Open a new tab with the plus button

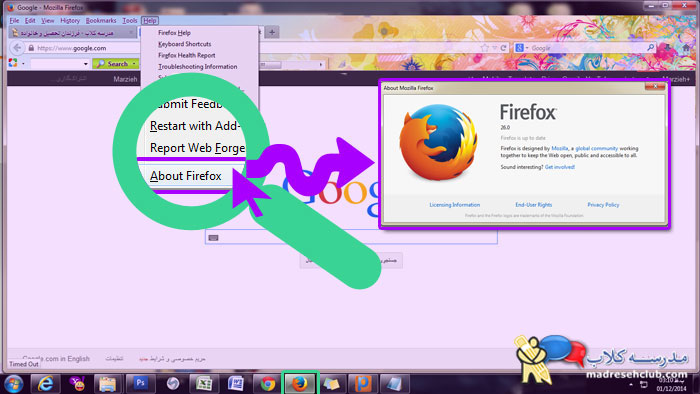click(x=272, y=32)
